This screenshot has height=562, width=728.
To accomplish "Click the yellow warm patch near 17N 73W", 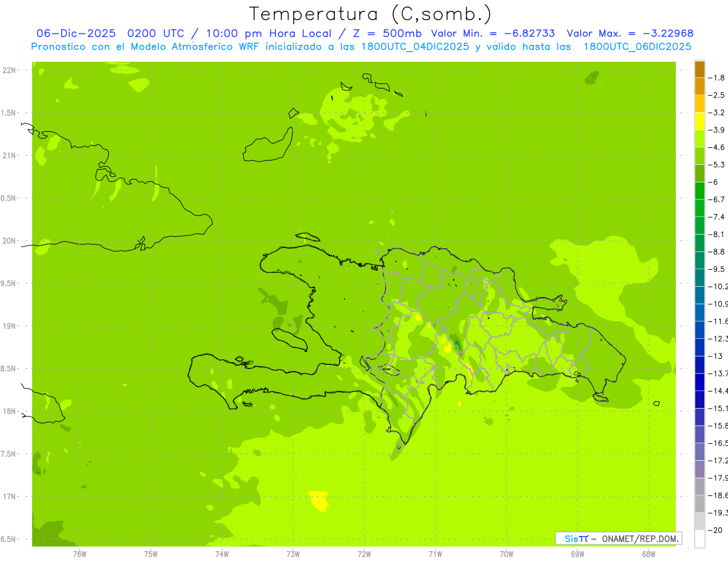I will pos(318,501).
